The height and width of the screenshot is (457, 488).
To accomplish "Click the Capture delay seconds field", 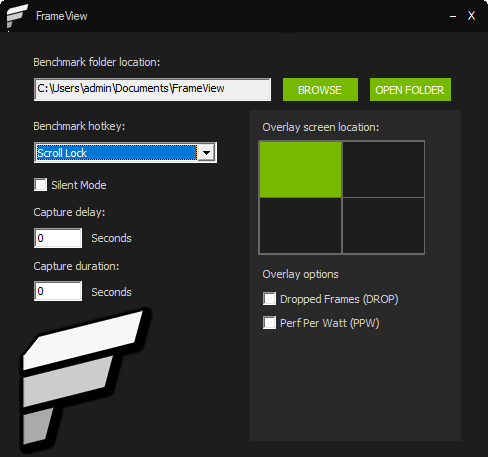I will click(58, 238).
